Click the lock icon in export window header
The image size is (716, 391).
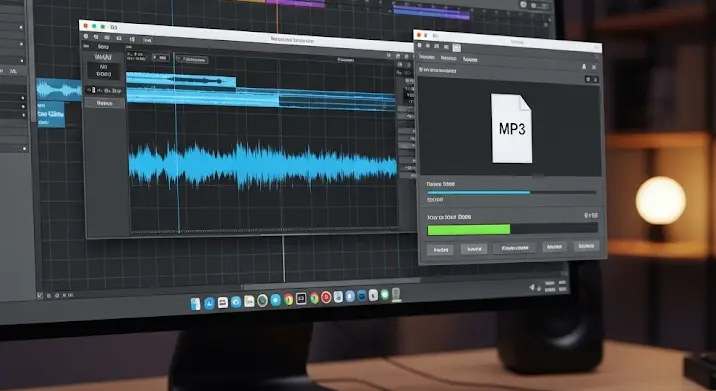(x=584, y=67)
